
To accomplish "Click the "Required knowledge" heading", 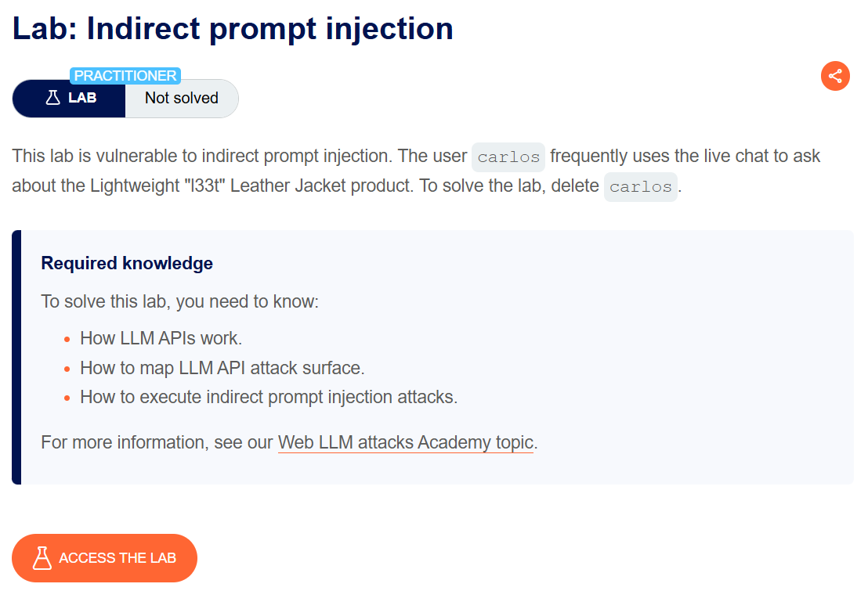I will coord(127,263).
